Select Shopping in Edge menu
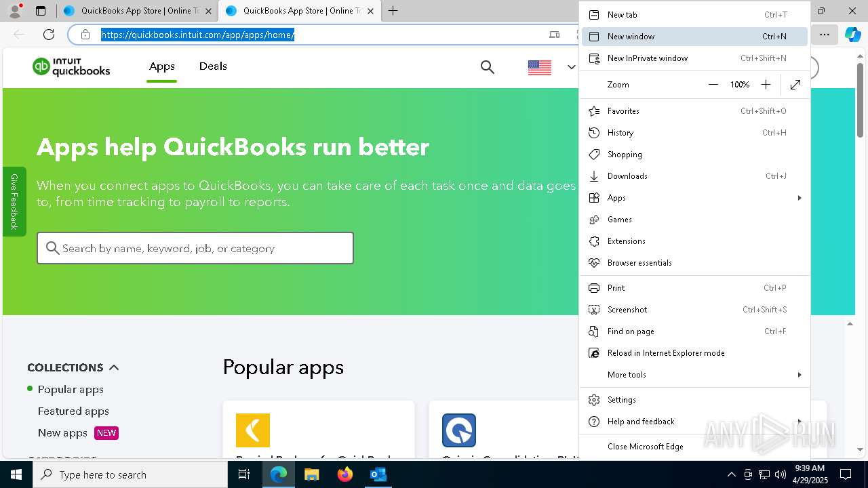The image size is (868, 488). tap(694, 155)
